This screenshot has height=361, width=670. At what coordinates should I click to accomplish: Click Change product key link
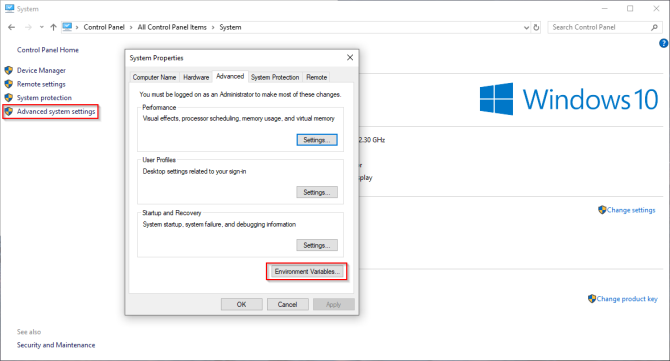tap(627, 299)
